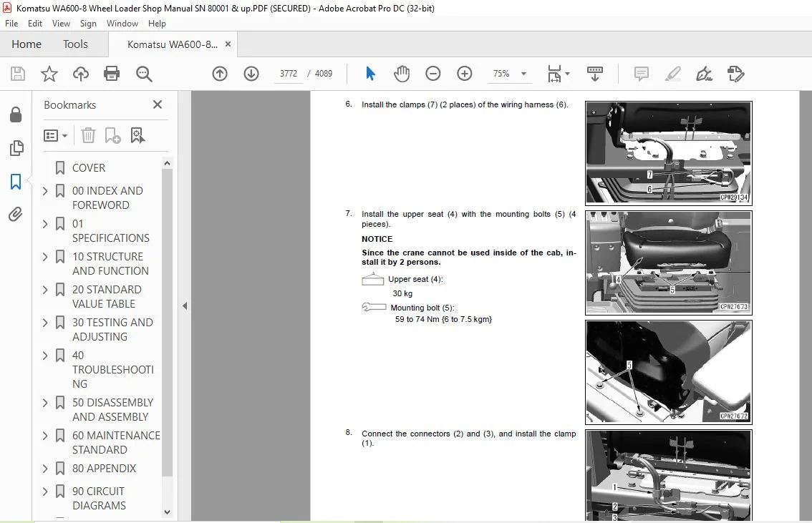The width and height of the screenshot is (812, 523).
Task: Select the highlight text tool
Action: pos(672,74)
